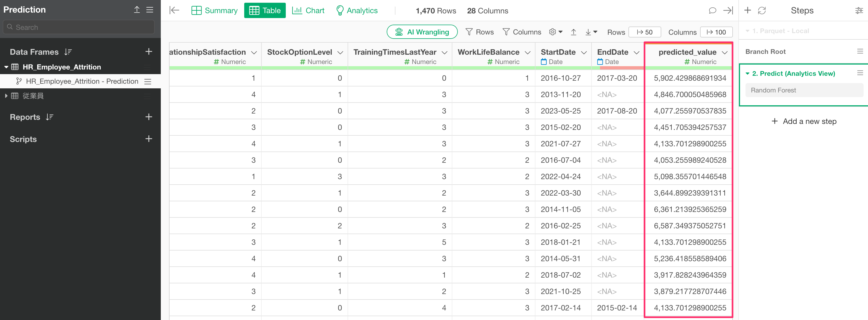
Task: Click the comment bubble icon
Action: coord(712,10)
